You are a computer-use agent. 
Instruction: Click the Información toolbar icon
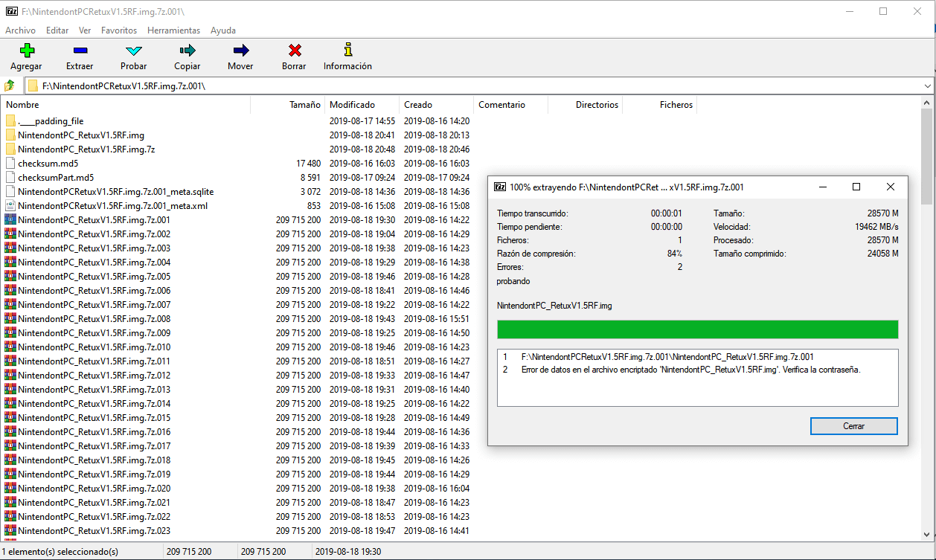(347, 51)
